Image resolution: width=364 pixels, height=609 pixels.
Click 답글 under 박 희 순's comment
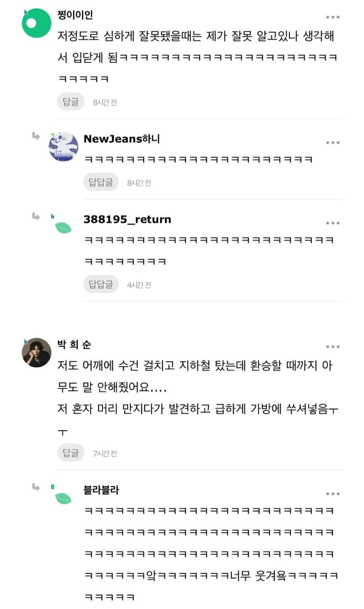pyautogui.click(x=70, y=452)
